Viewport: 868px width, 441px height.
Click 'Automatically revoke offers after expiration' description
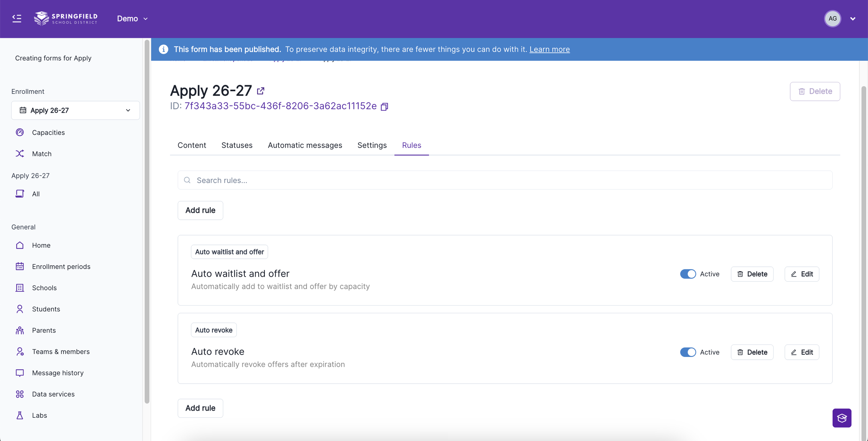click(268, 364)
